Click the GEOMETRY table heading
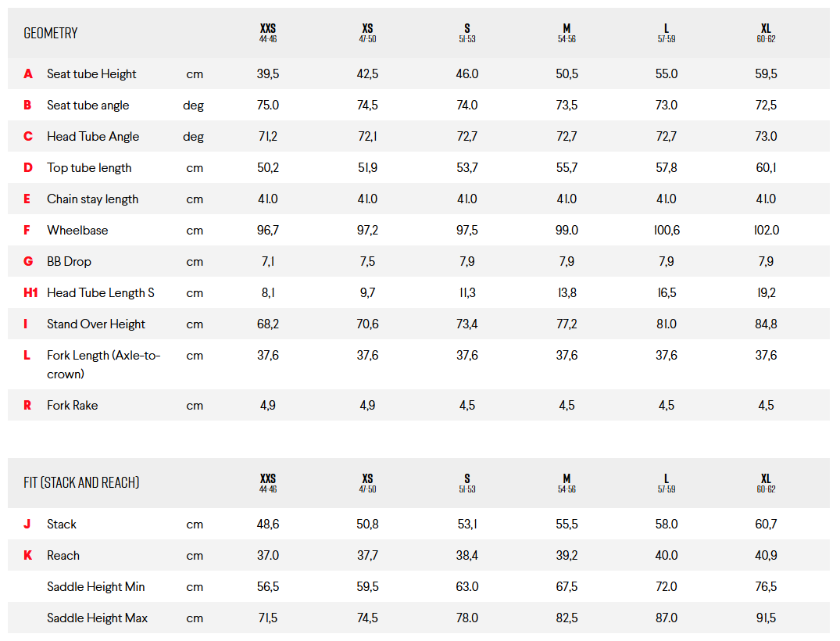 coord(51,33)
